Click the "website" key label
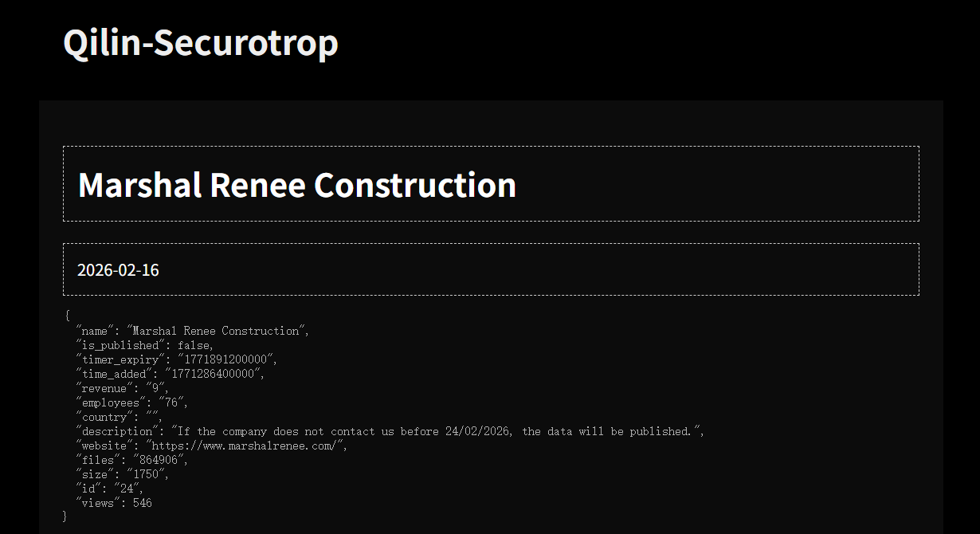Image resolution: width=980 pixels, height=534 pixels. [107, 446]
